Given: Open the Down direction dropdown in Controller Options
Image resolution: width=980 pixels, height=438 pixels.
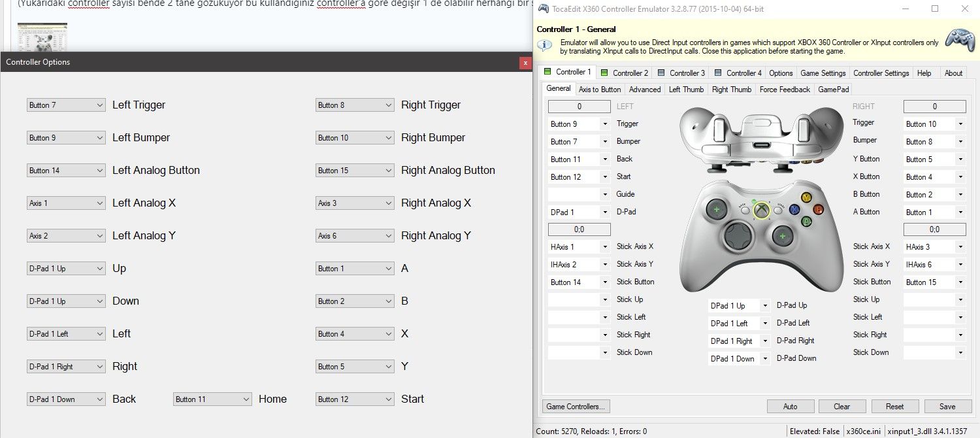Looking at the screenshot, I should tap(66, 301).
